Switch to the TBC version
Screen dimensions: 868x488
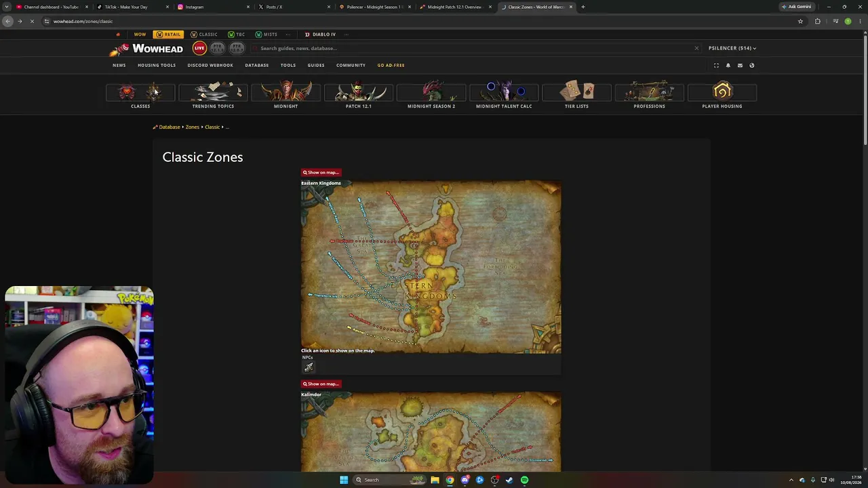tap(237, 35)
